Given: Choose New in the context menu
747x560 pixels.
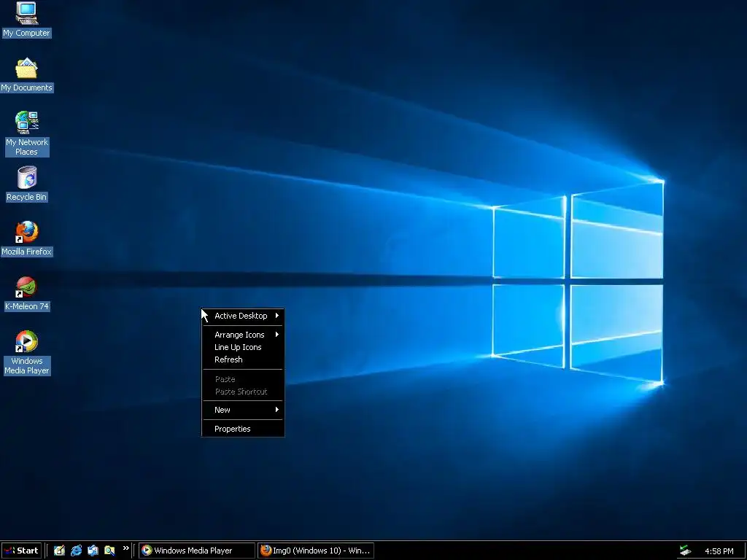Looking at the screenshot, I should click(243, 410).
